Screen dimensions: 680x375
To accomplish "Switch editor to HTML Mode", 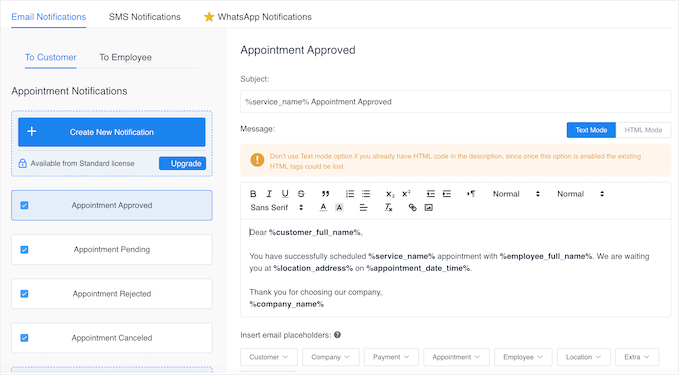I will pos(643,130).
